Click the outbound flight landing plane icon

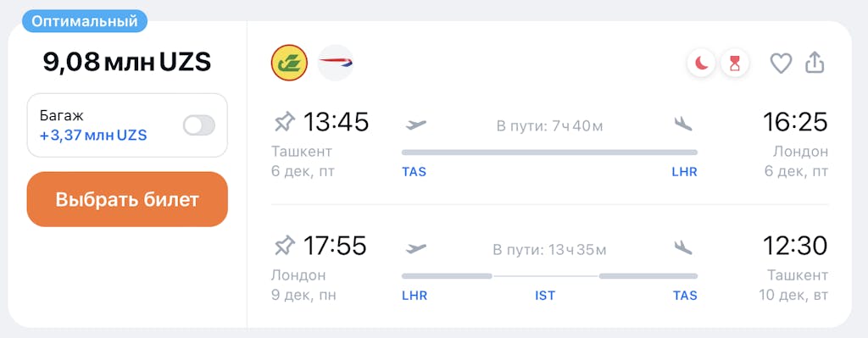(684, 125)
